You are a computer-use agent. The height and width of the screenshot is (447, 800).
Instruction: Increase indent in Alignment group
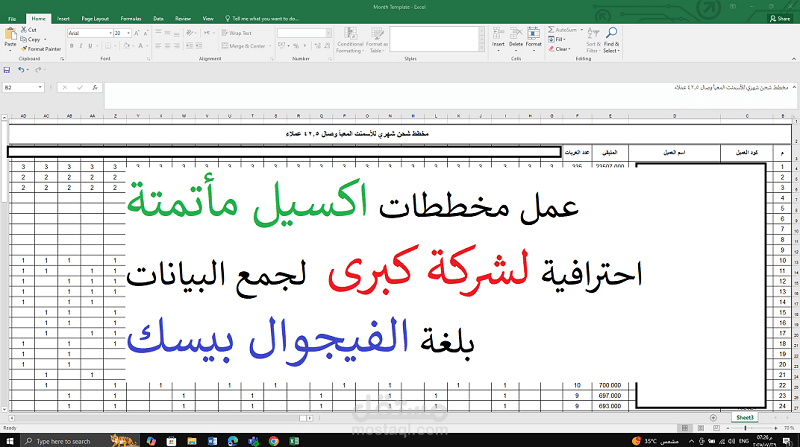[198, 46]
